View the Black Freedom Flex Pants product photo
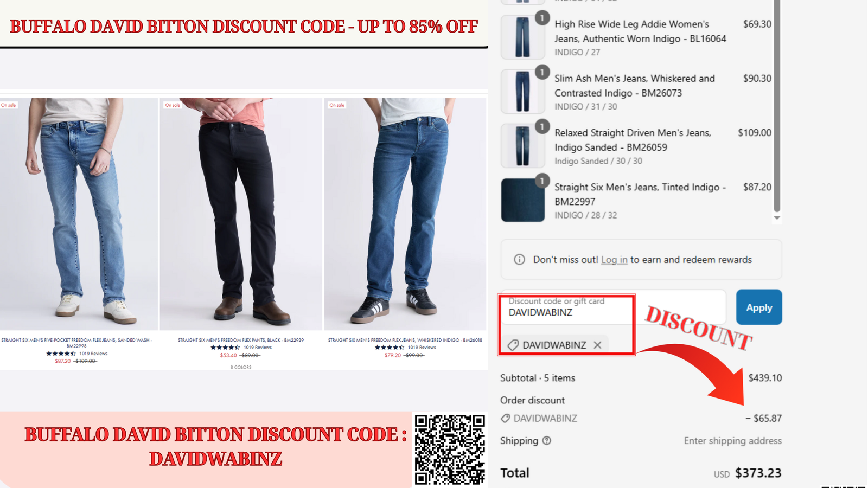 [x=241, y=214]
